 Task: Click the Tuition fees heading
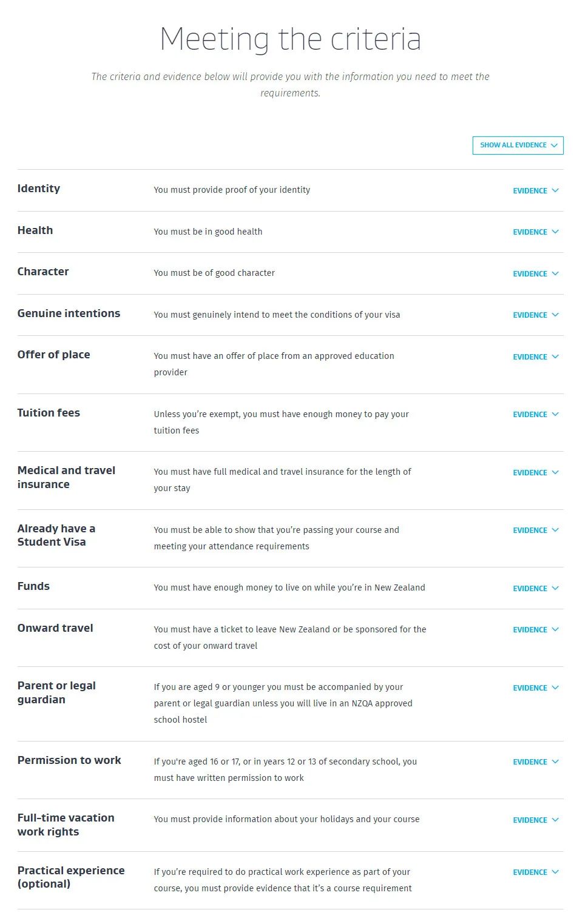click(49, 413)
